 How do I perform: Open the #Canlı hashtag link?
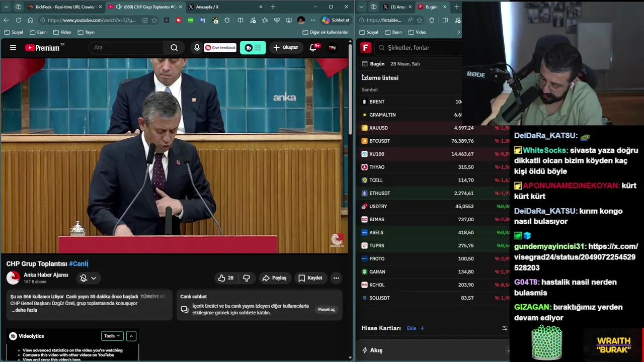point(78,264)
